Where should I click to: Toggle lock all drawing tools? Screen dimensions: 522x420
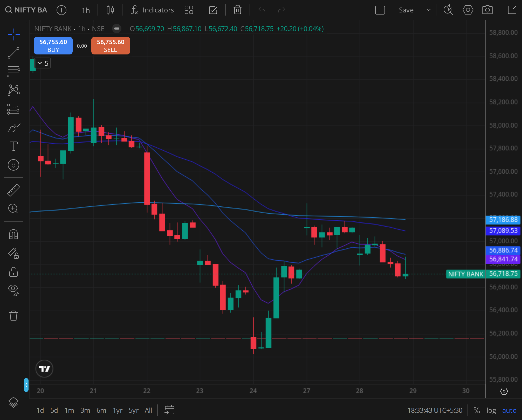click(x=13, y=272)
